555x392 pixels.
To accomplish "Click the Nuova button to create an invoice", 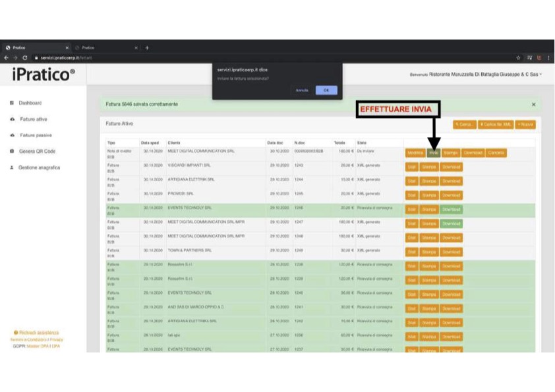I will click(x=525, y=124).
